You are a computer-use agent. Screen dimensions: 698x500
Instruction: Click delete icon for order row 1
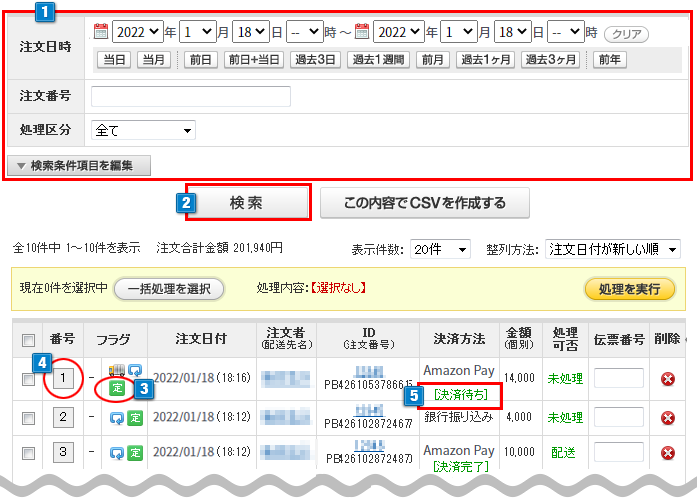point(667,379)
